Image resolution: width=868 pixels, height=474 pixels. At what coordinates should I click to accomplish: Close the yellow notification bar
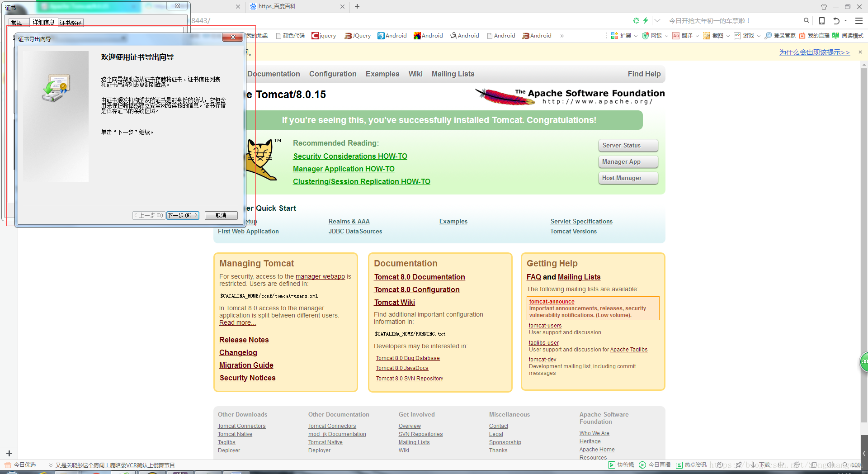[860, 52]
